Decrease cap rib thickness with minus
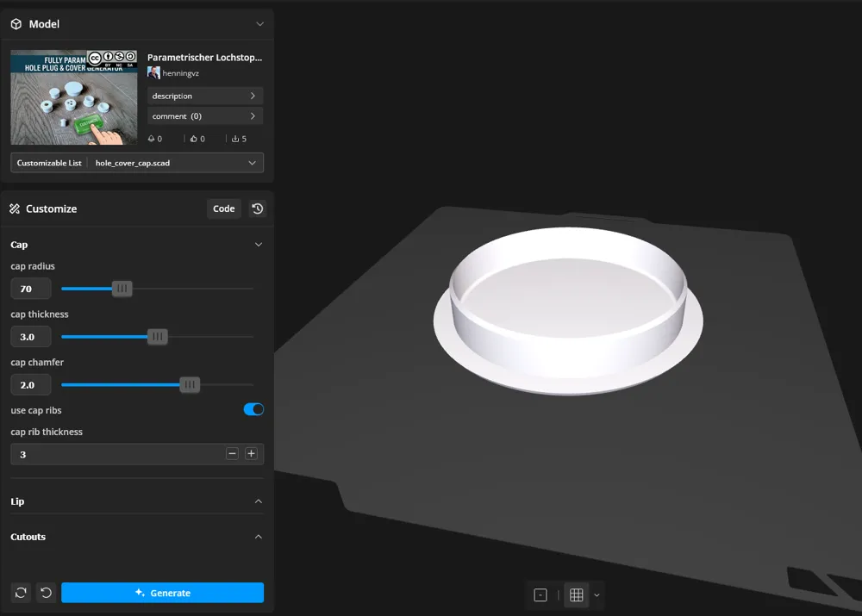 232,453
